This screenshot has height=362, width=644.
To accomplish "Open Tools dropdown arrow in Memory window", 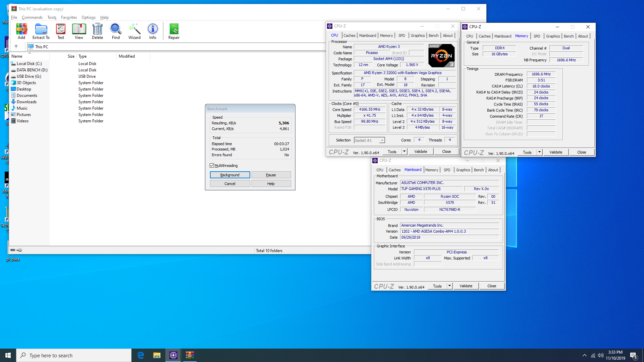I will coord(539,152).
